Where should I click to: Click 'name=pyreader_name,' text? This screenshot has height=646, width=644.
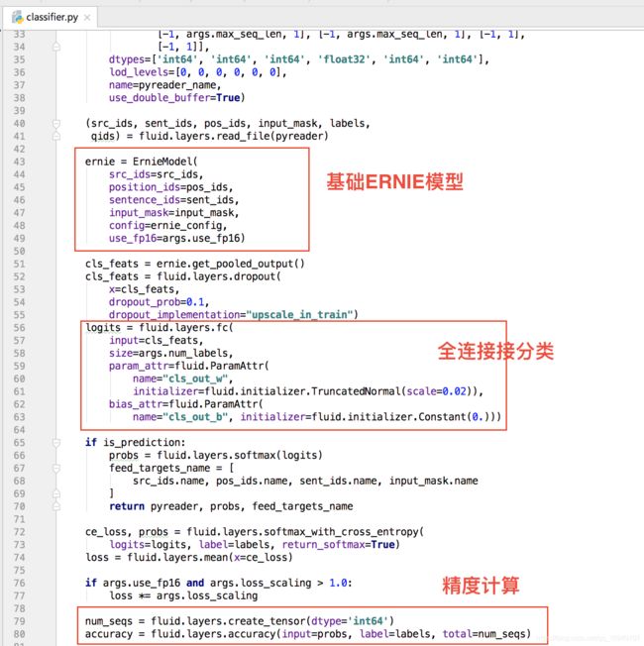164,85
